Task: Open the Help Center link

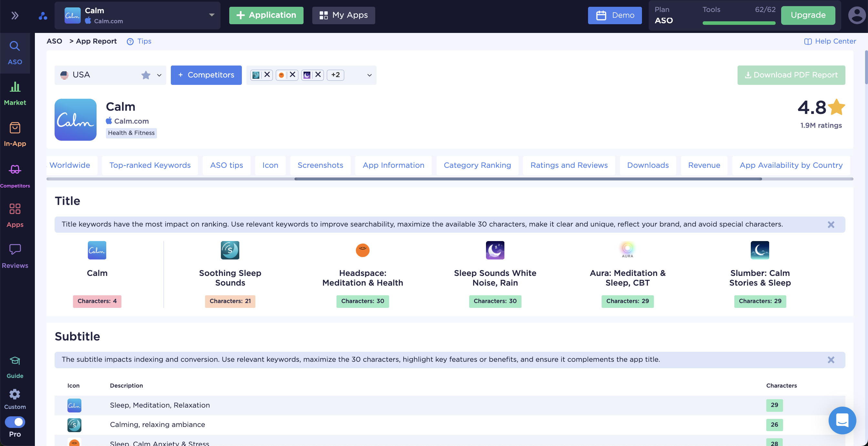Action: click(x=830, y=41)
